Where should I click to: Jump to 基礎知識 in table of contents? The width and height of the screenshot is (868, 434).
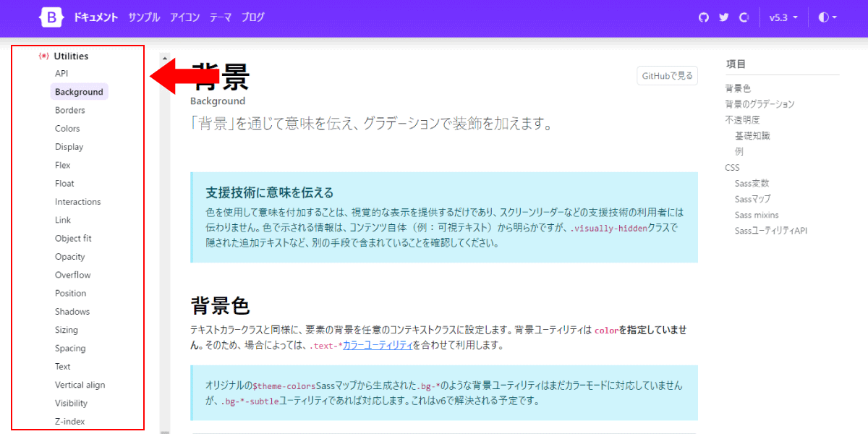tap(752, 136)
